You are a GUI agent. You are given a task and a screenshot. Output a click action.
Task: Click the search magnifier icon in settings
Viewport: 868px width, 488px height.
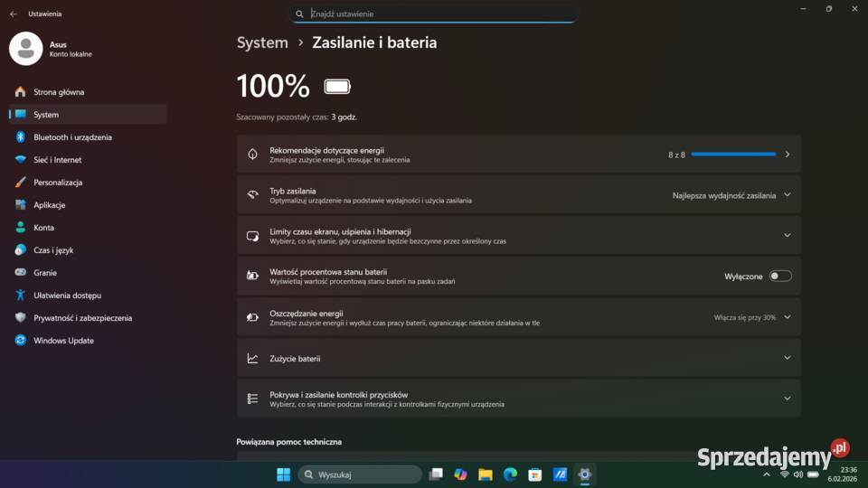[x=299, y=14]
